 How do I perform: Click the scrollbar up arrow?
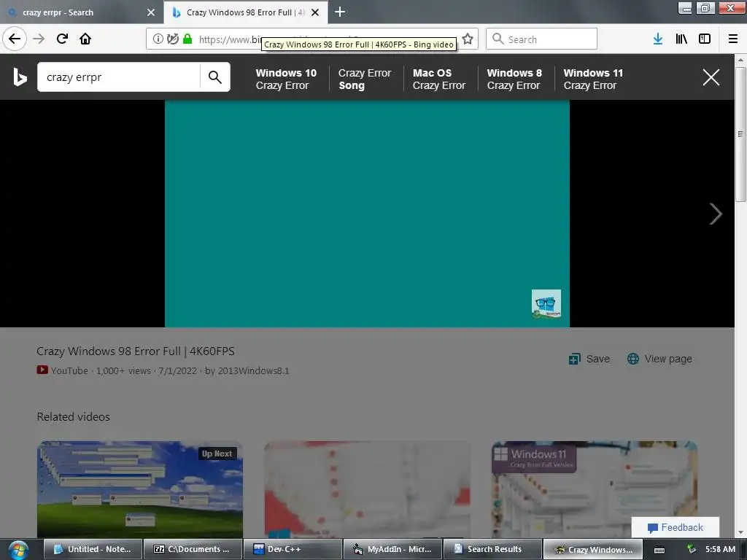[740, 60]
